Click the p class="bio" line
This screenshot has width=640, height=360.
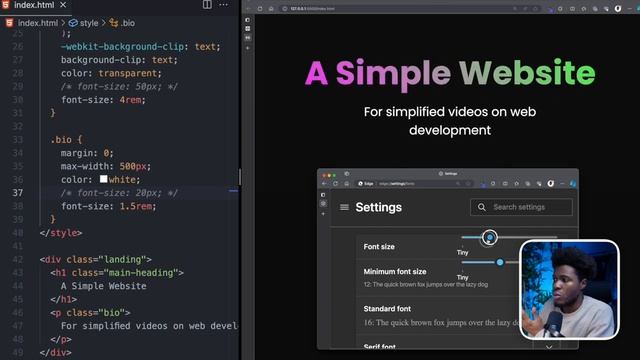click(x=90, y=313)
